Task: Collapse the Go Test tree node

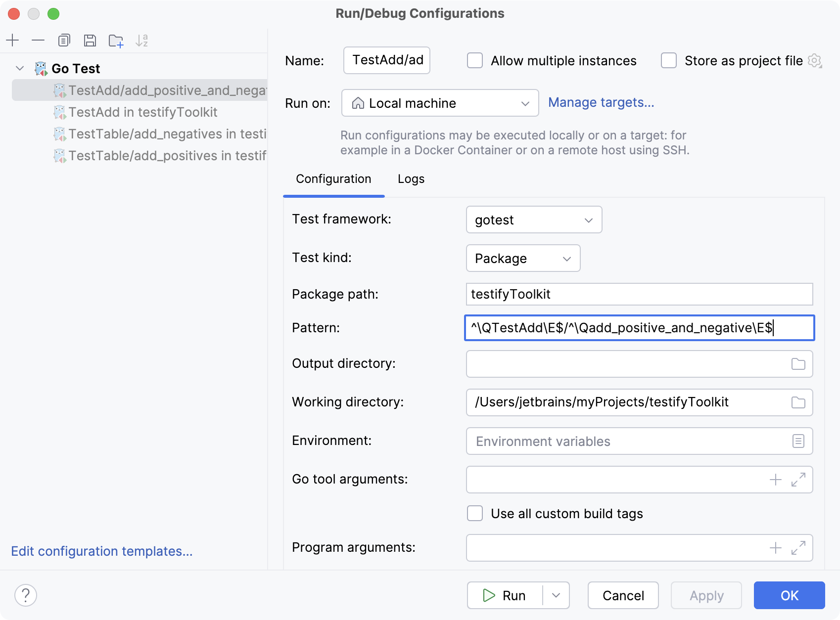Action: click(x=20, y=68)
